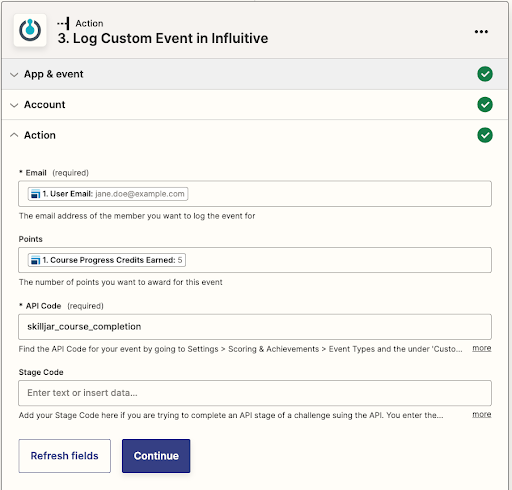Collapse the Action section chevron

[x=14, y=135]
